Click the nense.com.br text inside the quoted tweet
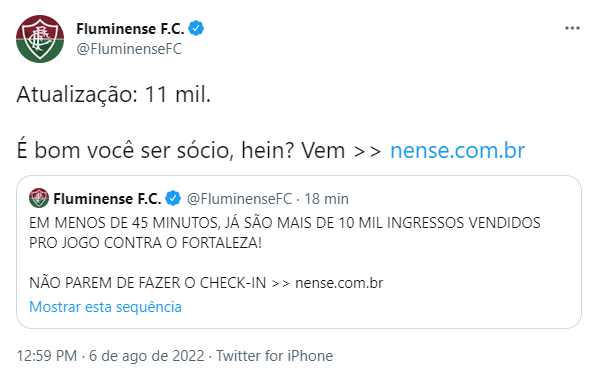Image resolution: width=593 pixels, height=378 pixels. coord(339,283)
